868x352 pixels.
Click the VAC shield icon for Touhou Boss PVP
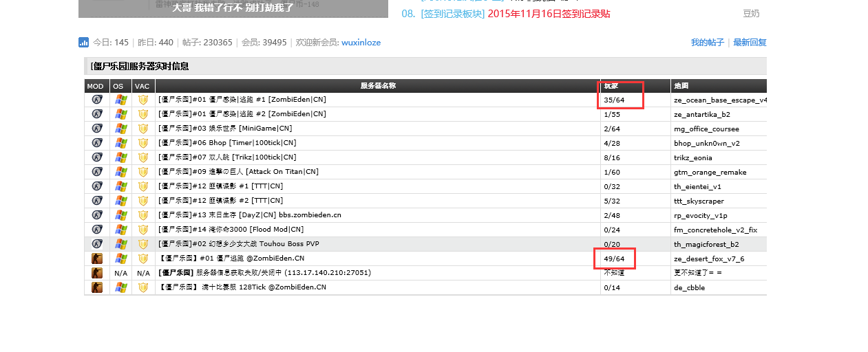pos(143,244)
